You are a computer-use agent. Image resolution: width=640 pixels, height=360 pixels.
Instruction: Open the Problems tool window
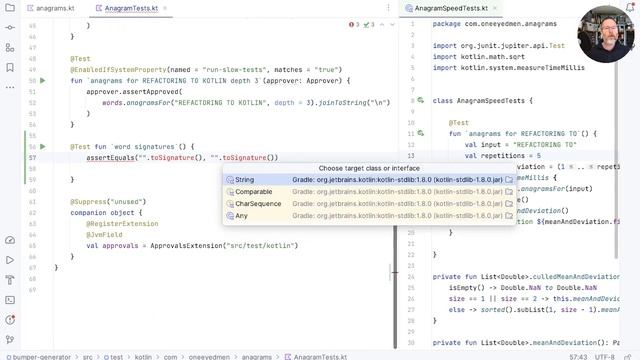pyautogui.click(x=10, y=320)
